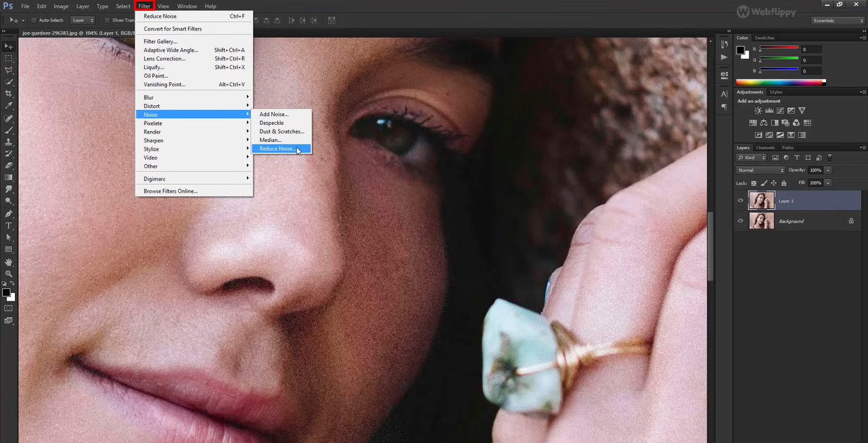Switch to the Swatches tab
Image resolution: width=868 pixels, height=443 pixels.
[764, 38]
